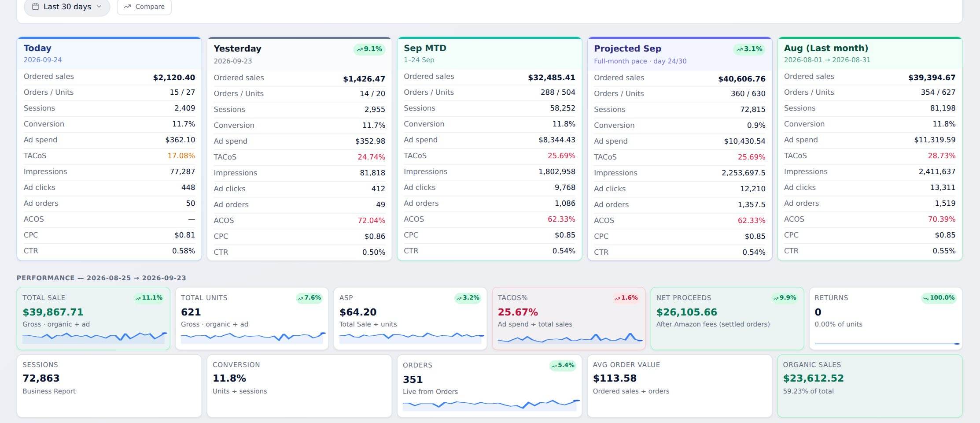This screenshot has height=423, width=980.
Task: Select the Today card heading
Action: (x=37, y=48)
